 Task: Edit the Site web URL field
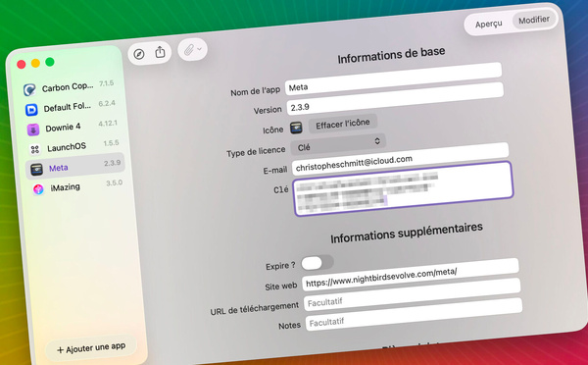[411, 274]
